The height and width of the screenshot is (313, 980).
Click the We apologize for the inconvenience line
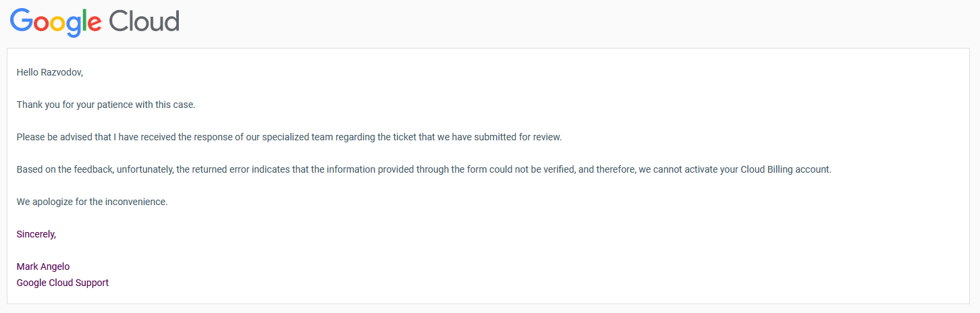point(92,202)
